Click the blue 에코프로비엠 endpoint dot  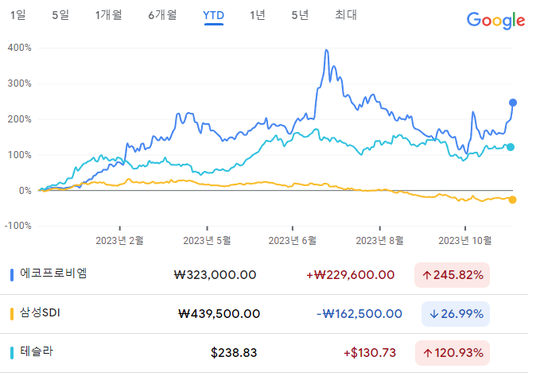[513, 103]
